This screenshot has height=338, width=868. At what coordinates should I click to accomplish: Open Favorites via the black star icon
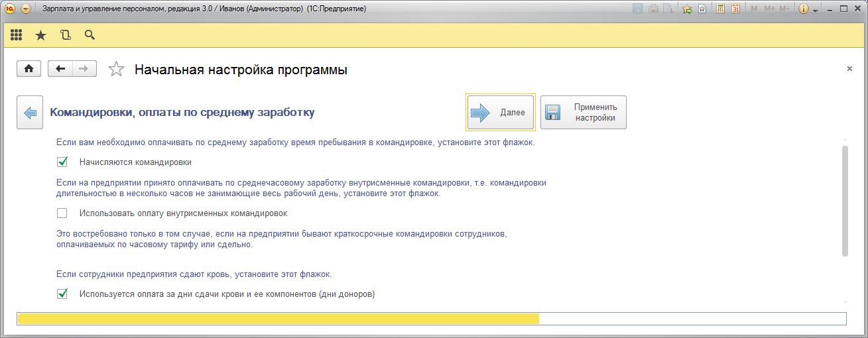40,35
